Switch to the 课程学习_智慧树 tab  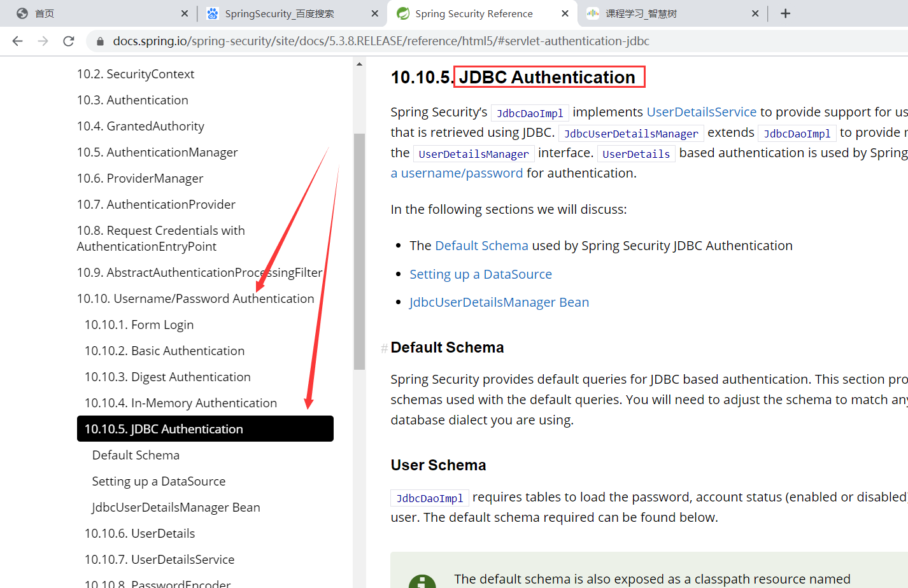(x=672, y=13)
